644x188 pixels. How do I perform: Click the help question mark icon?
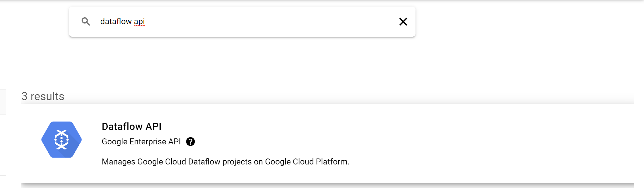[x=191, y=142]
